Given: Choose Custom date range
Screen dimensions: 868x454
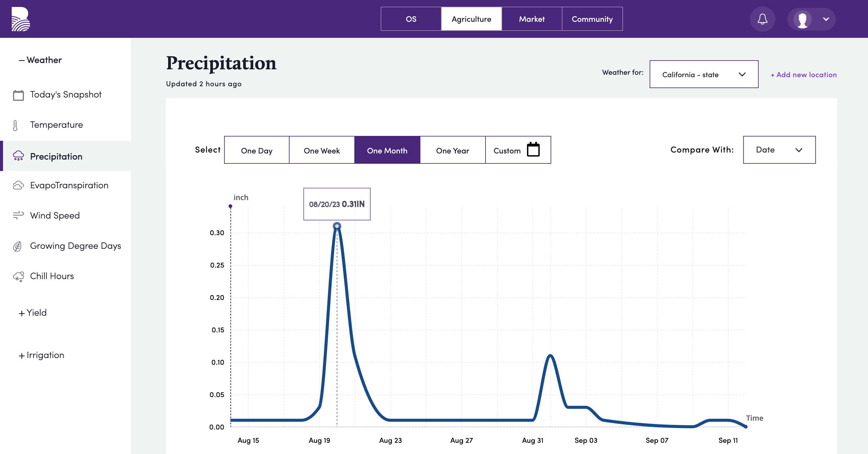Looking at the screenshot, I should [x=518, y=150].
